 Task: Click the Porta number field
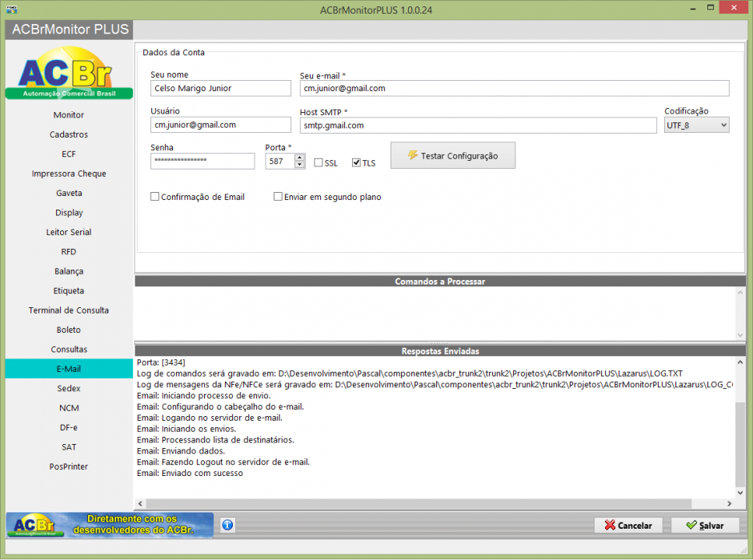tap(280, 162)
